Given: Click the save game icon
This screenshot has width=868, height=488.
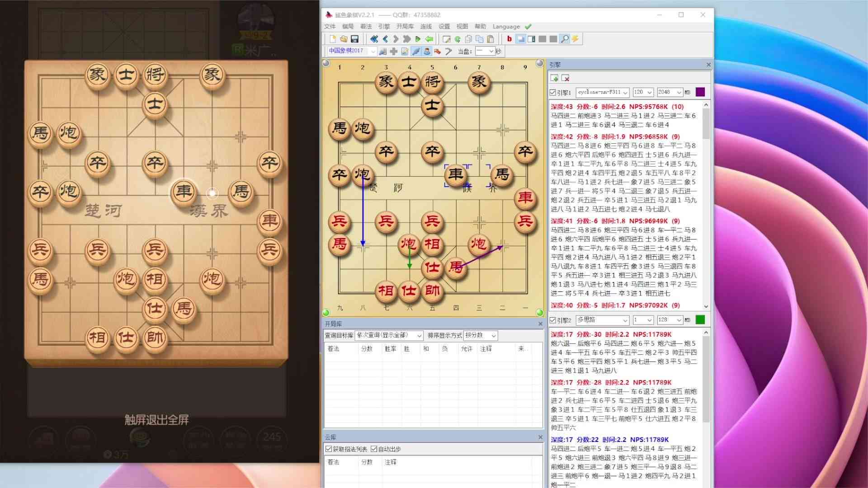Looking at the screenshot, I should (x=355, y=39).
